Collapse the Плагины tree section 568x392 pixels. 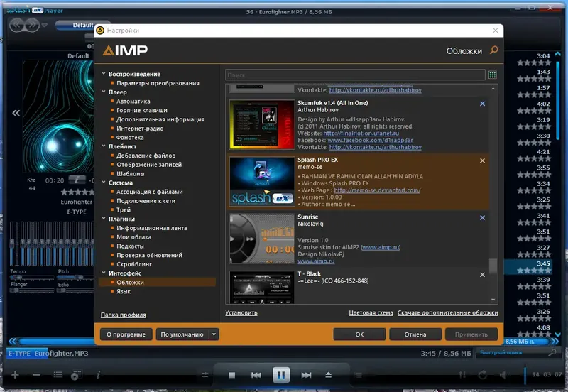(104, 219)
